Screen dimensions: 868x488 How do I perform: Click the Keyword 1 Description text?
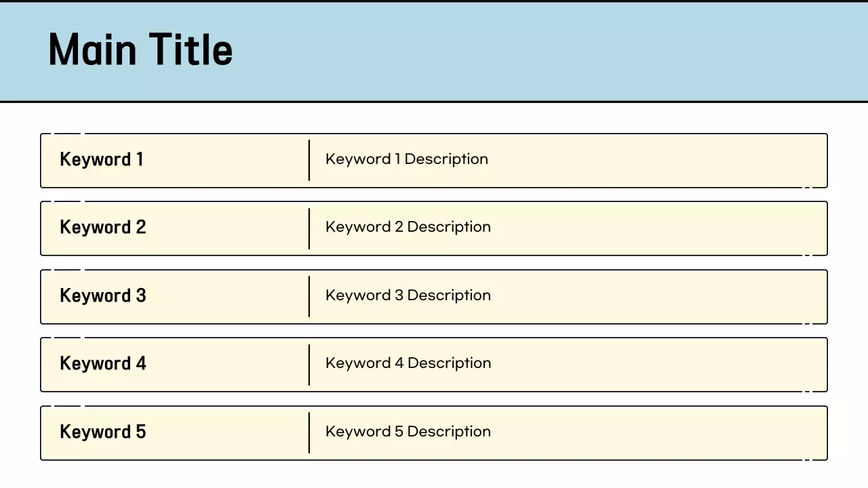[407, 159]
